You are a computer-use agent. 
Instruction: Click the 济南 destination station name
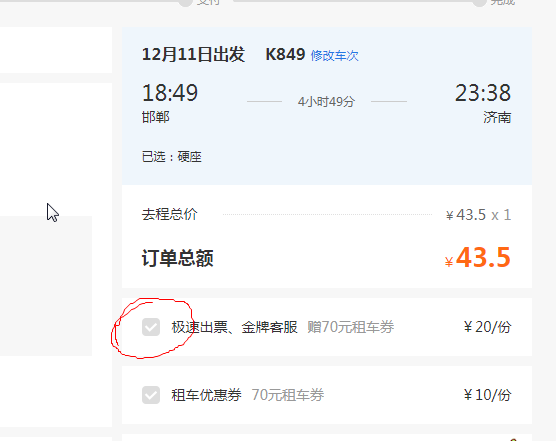tap(497, 117)
